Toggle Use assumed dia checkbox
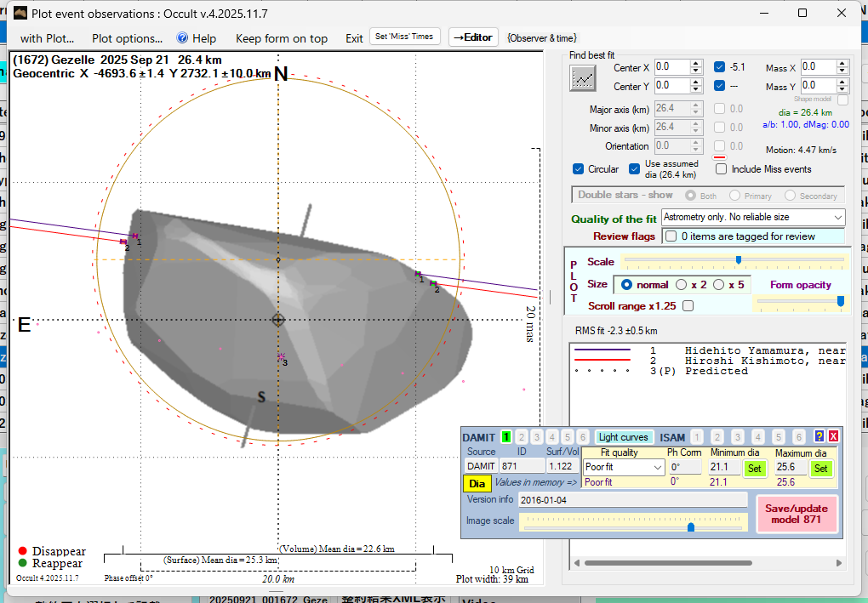 point(634,169)
